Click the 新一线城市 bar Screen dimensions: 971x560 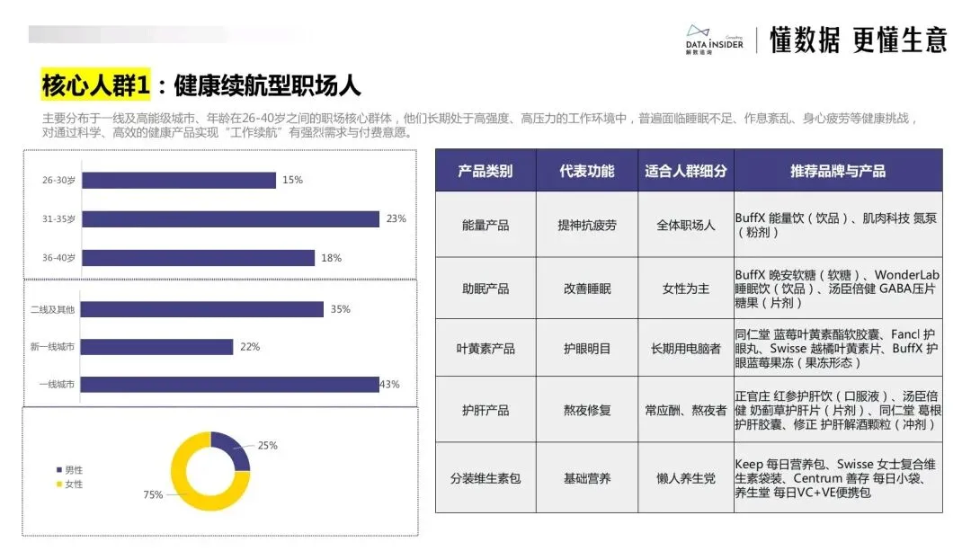(156, 347)
